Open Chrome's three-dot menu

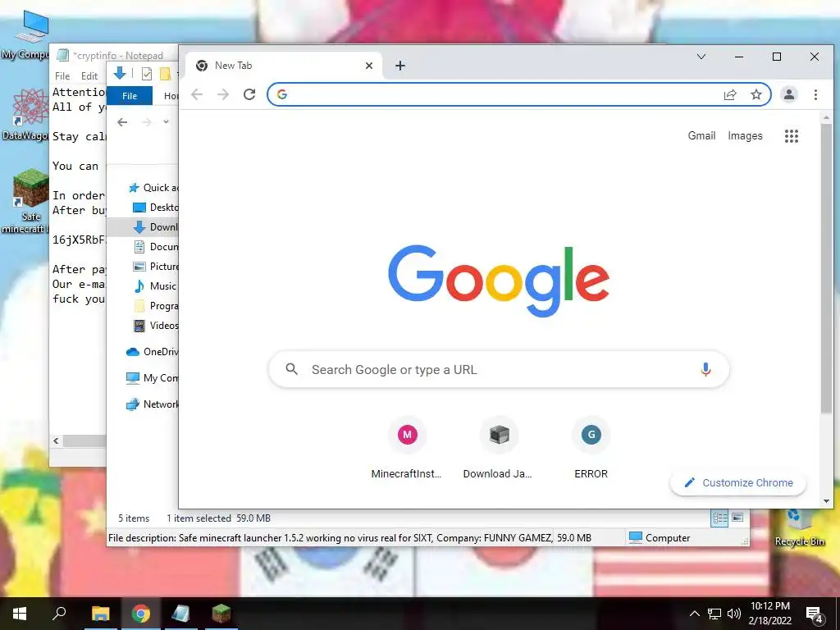[x=815, y=95]
